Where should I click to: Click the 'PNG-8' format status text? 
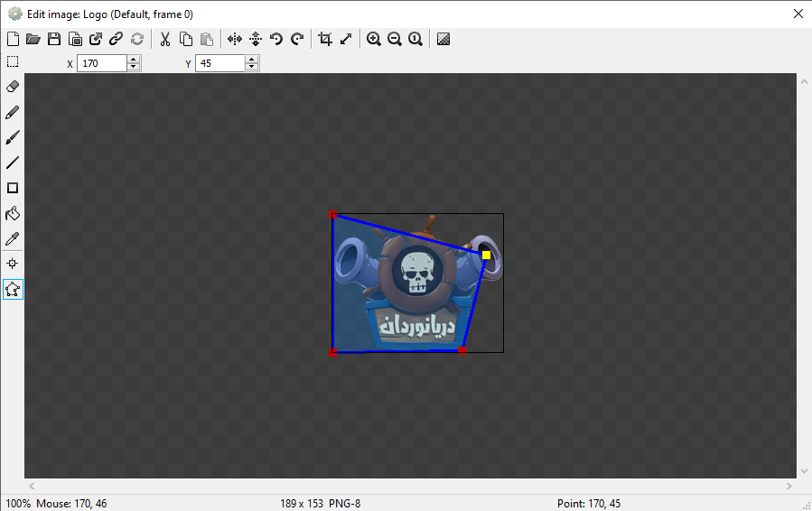pyautogui.click(x=344, y=503)
